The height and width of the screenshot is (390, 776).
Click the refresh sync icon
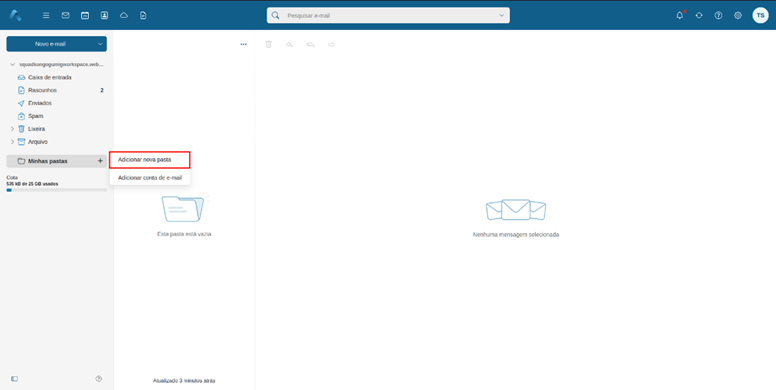tap(699, 15)
